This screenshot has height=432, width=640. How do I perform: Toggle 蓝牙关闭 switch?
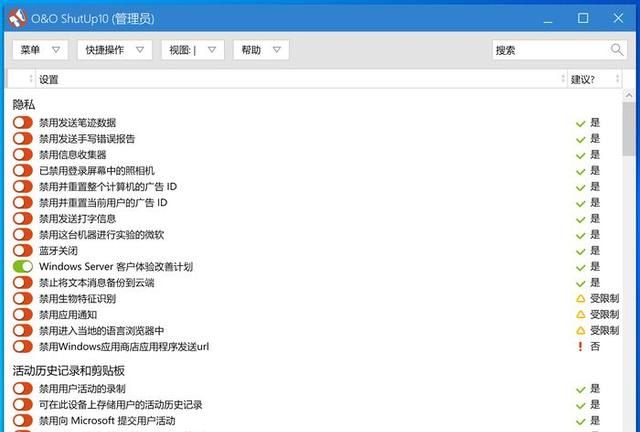[22, 250]
